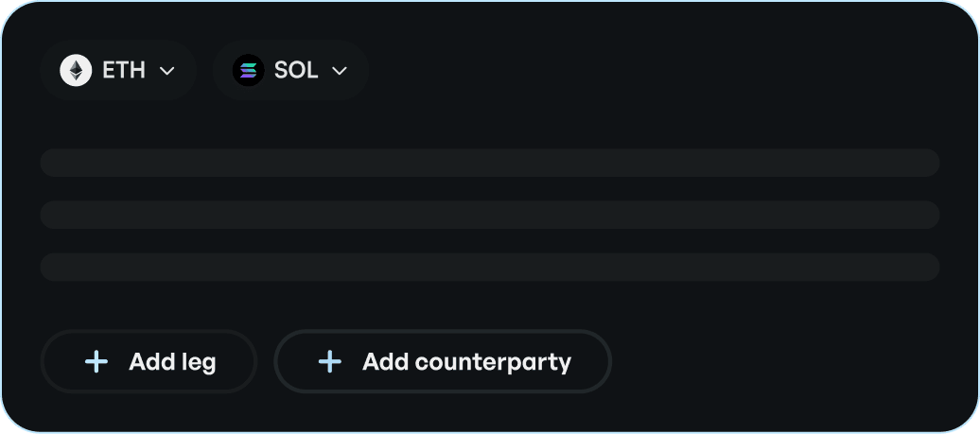Open the SOL asset selector pill

(290, 70)
